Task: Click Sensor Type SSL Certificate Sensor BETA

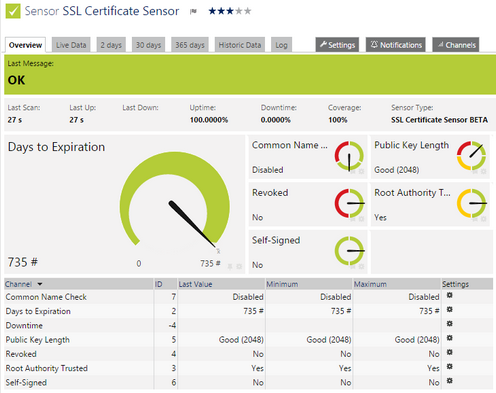Action: (439, 120)
